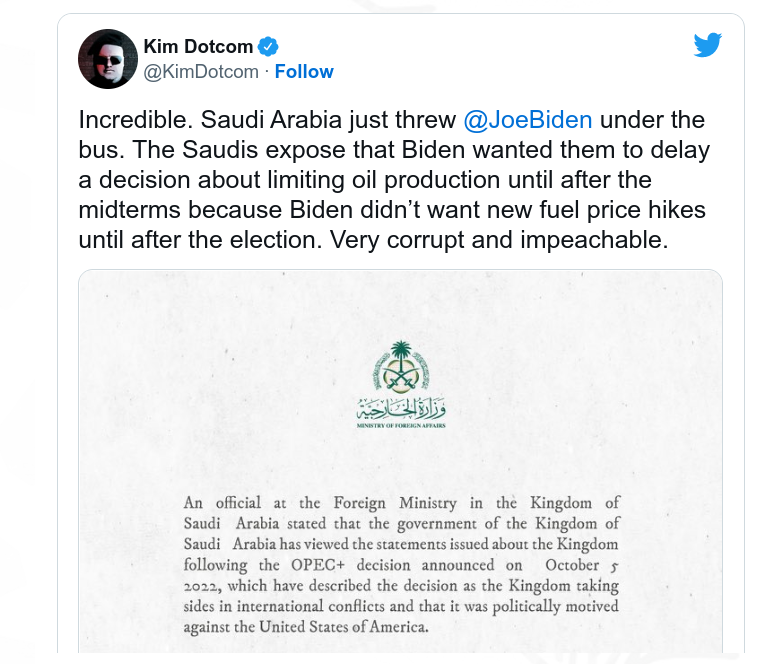Click the Twitter bird logo

pyautogui.click(x=707, y=45)
